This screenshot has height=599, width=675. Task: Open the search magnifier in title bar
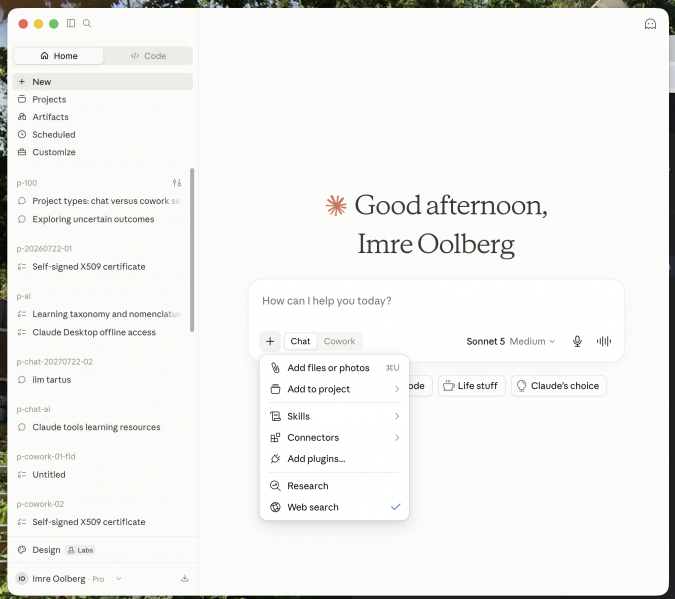[x=87, y=23]
